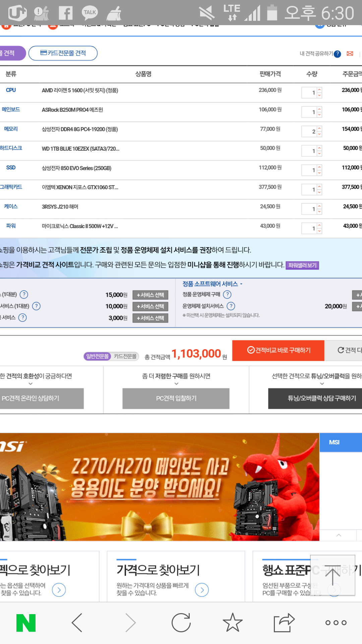Tap the scroll-to-top arrow button
362x644 pixels.
coord(333,576)
